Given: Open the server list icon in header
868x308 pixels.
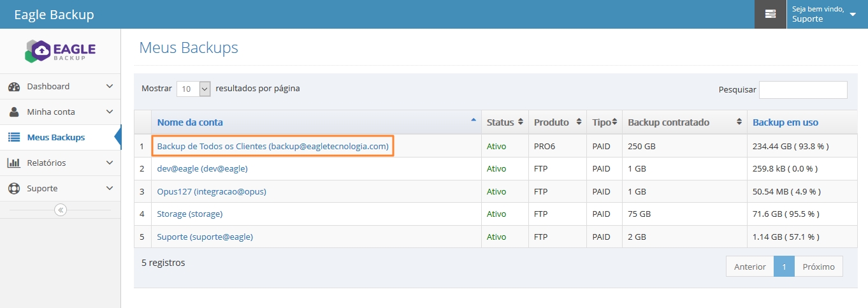Looking at the screenshot, I should 770,14.
